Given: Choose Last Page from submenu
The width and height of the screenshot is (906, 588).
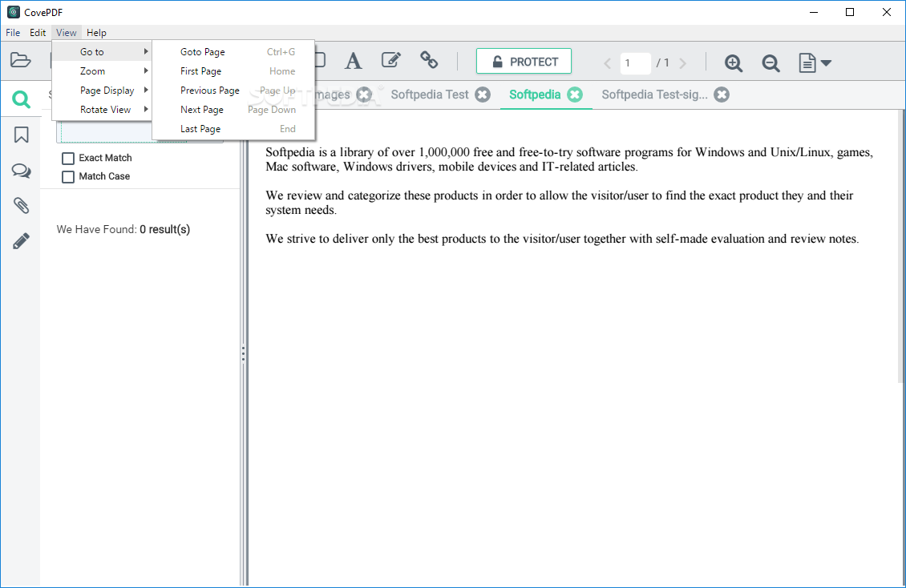Looking at the screenshot, I should coord(233,129).
